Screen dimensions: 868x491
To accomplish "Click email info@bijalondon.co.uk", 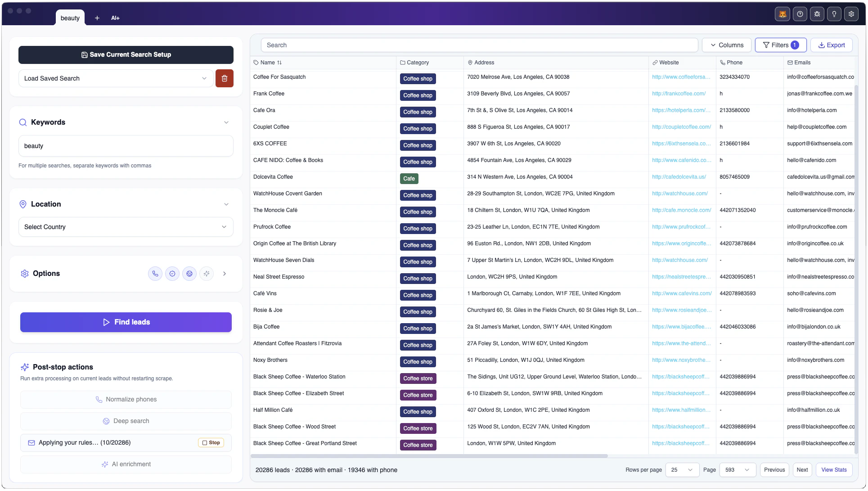I will point(814,327).
